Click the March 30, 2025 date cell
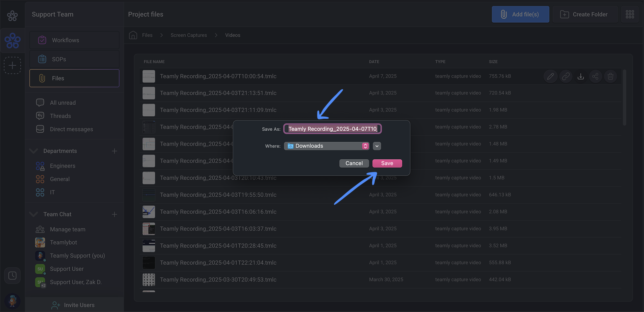The image size is (644, 312). point(386,280)
